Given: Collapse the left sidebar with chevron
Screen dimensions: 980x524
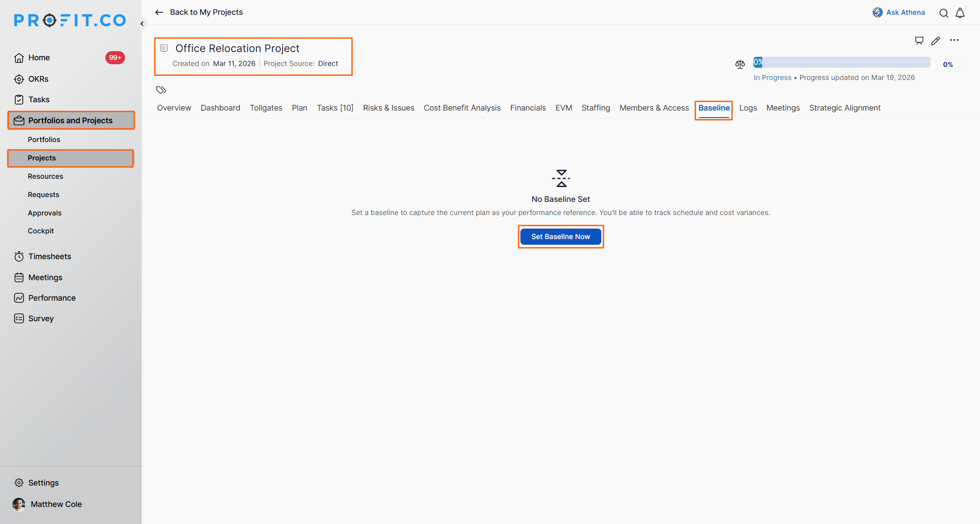Looking at the screenshot, I should pos(142,24).
